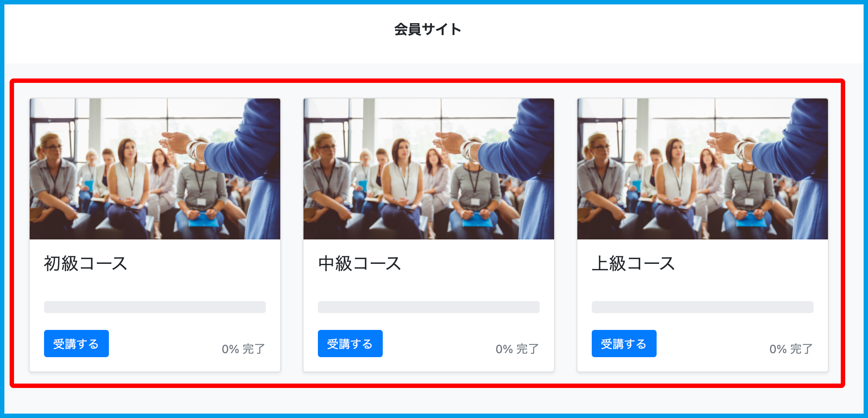Click 受講する button for 中級コース
The image size is (868, 418).
coord(350,344)
